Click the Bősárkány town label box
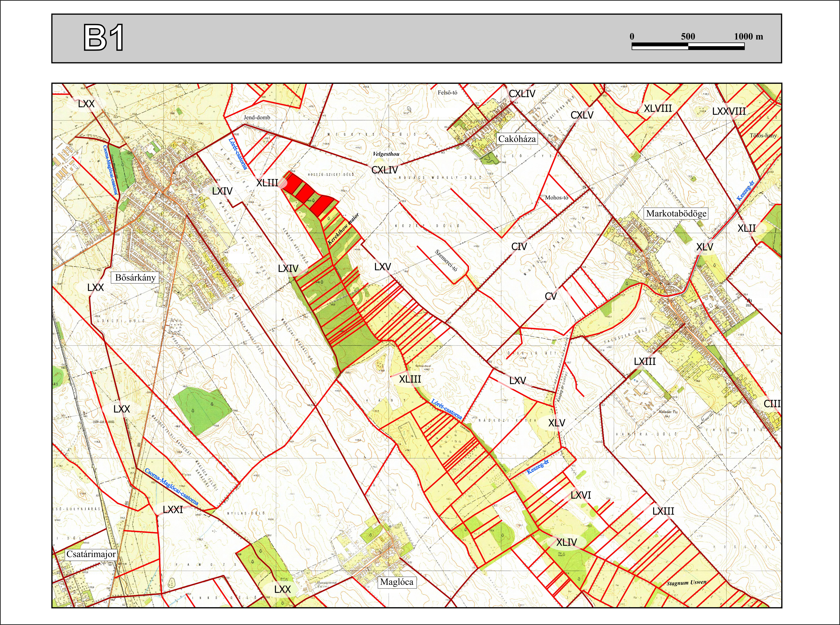Image resolution: width=840 pixels, height=625 pixels. click(135, 278)
